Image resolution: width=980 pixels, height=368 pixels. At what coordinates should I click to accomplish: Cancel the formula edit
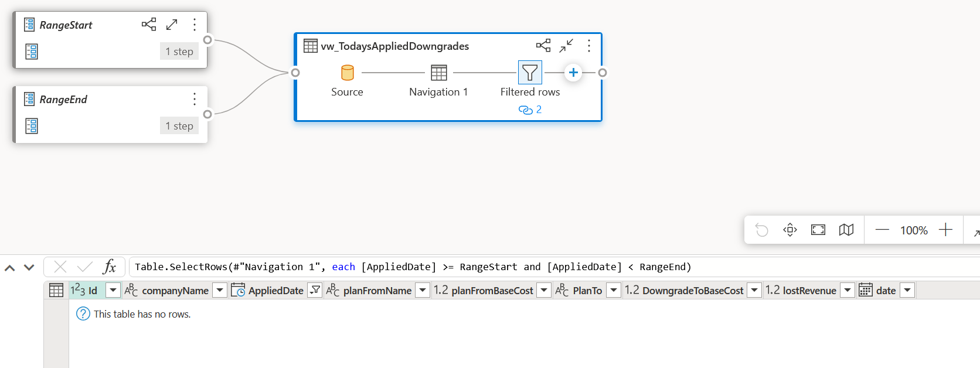click(x=60, y=267)
